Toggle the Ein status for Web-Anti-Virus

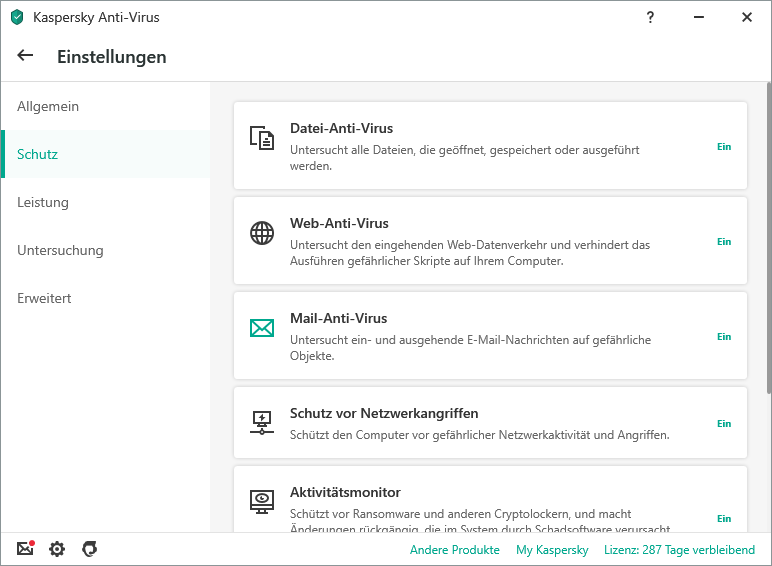[724, 242]
